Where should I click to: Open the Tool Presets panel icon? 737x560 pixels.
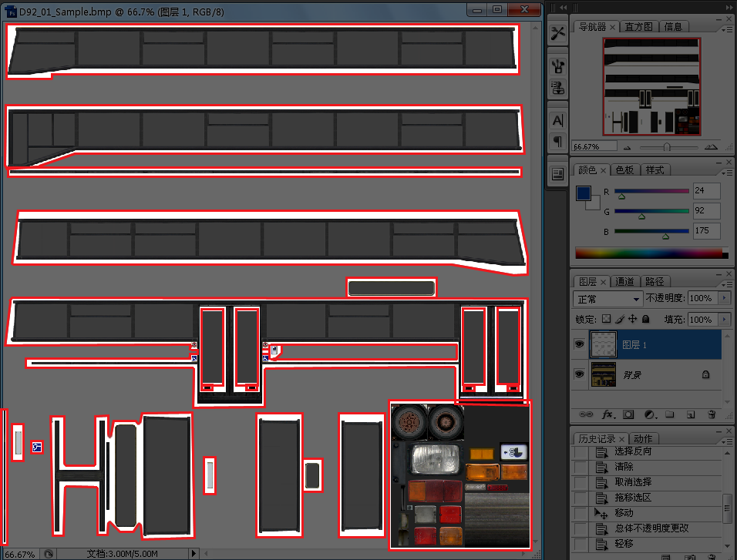tap(558, 33)
